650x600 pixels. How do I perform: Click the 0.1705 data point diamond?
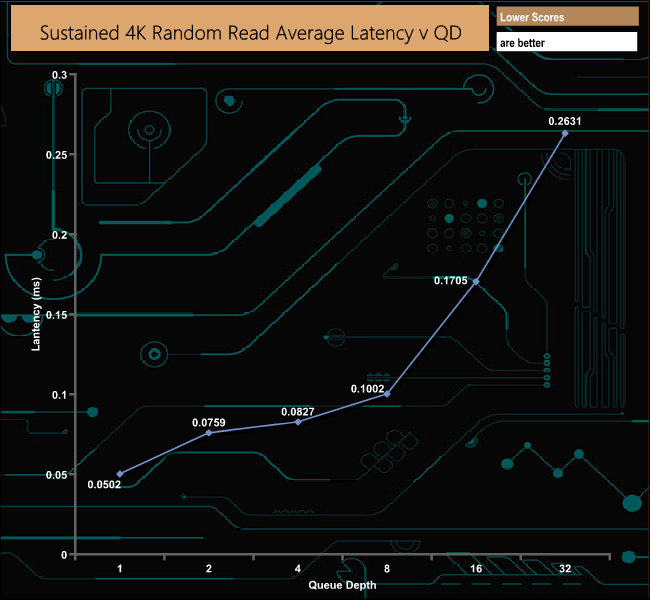point(476,282)
